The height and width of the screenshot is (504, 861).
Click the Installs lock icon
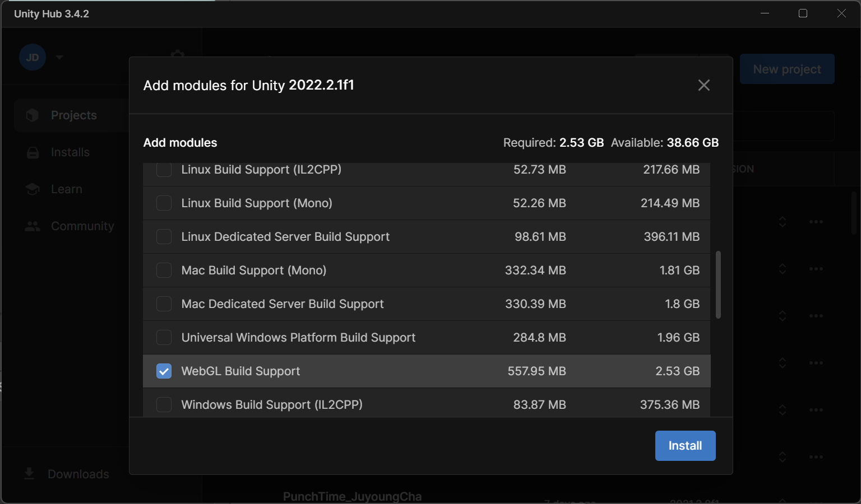coord(33,152)
